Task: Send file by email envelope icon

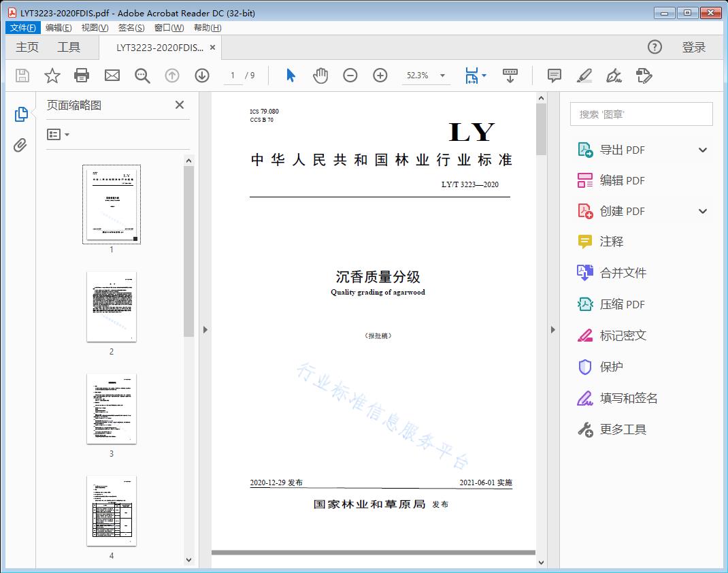Action: pyautogui.click(x=112, y=76)
